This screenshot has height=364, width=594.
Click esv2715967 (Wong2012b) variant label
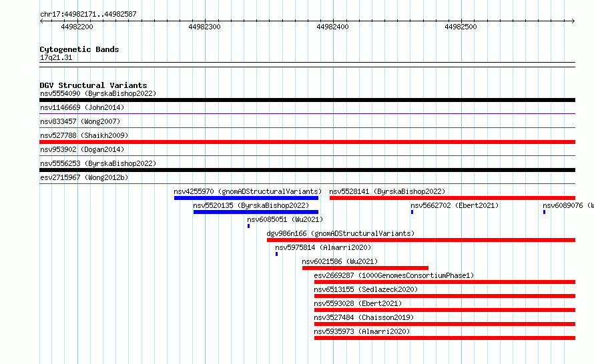tap(84, 177)
